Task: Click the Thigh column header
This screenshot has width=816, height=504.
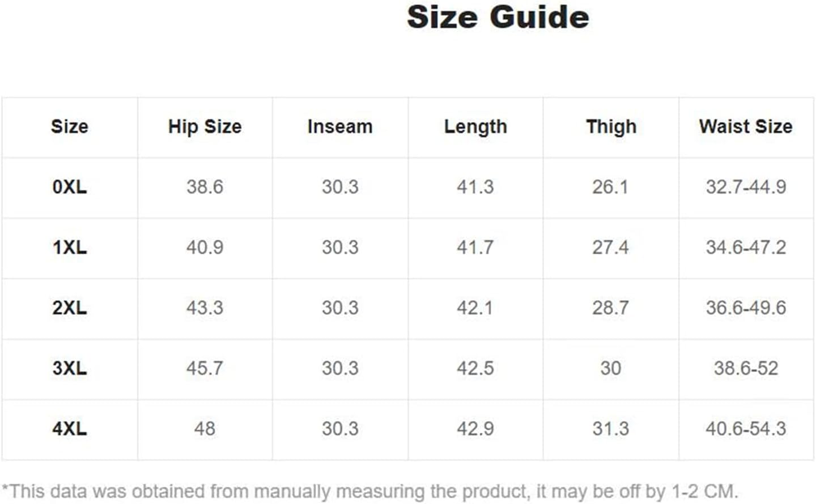Action: (611, 127)
